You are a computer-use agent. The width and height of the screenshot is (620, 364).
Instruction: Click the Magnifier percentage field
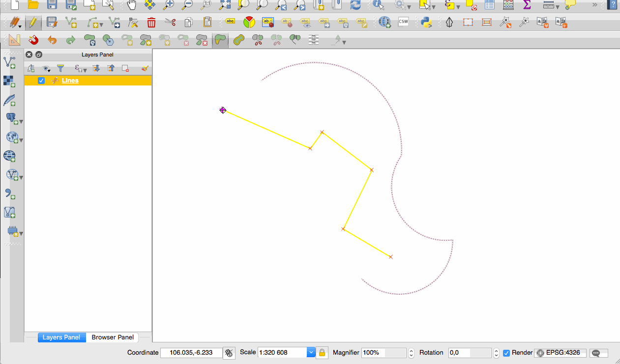pos(373,353)
